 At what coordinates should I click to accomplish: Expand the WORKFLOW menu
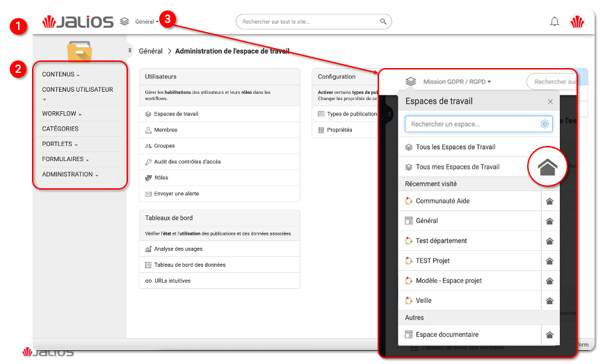pyautogui.click(x=62, y=113)
